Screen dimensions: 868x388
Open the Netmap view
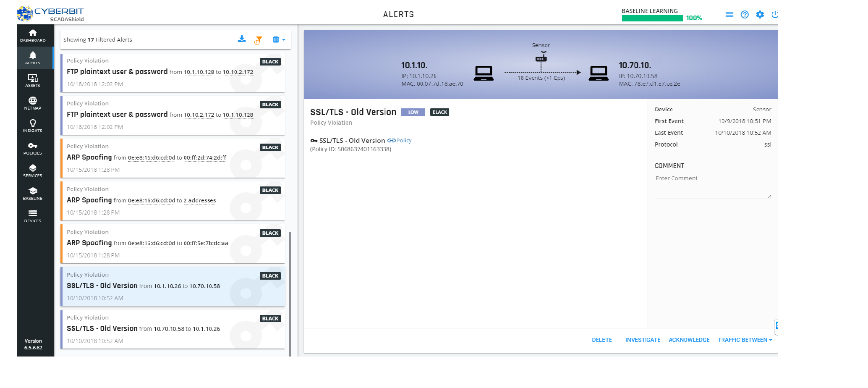pos(32,103)
